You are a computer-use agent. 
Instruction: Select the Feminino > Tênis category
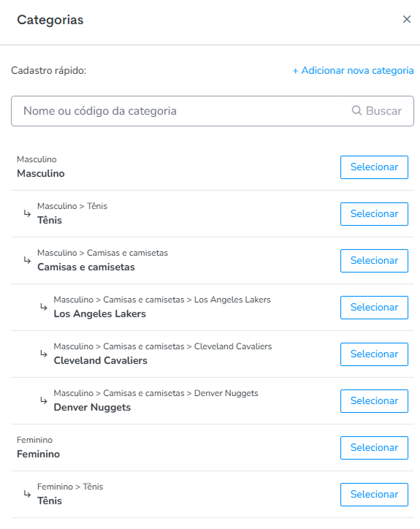coord(374,495)
